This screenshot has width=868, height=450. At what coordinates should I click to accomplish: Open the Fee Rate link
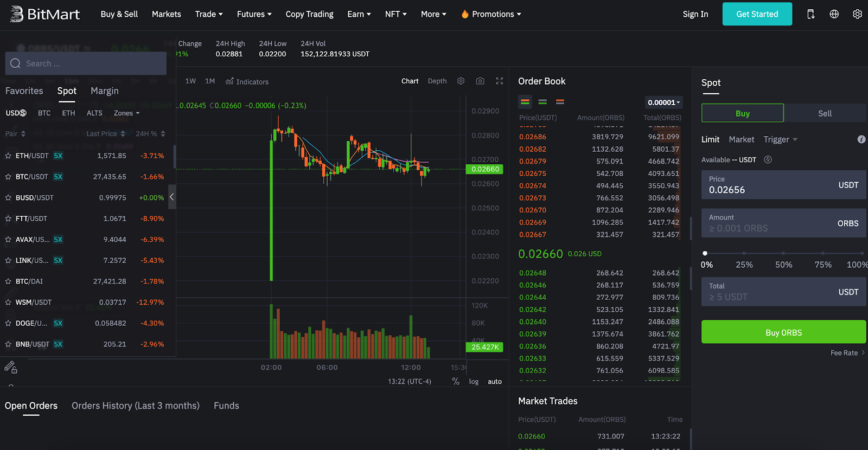pyautogui.click(x=848, y=353)
